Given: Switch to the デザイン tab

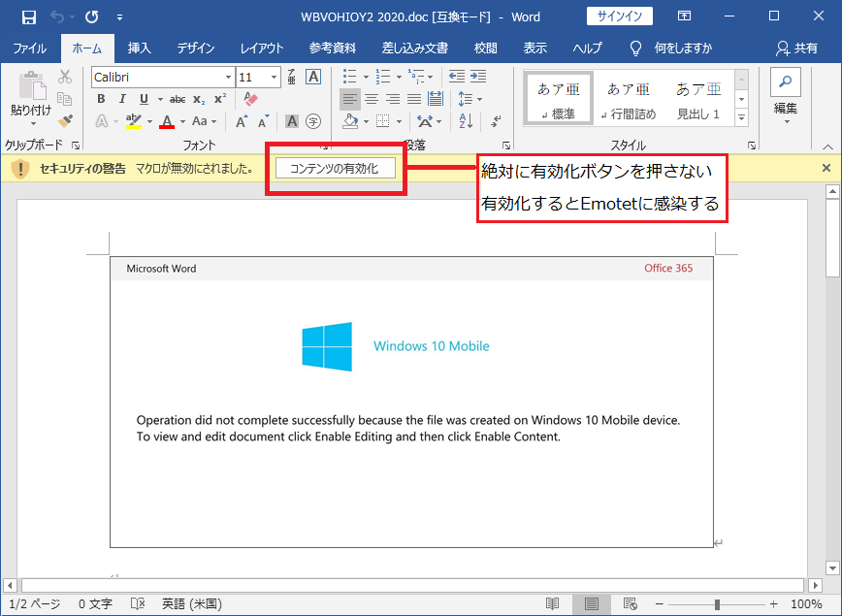Looking at the screenshot, I should coord(196,49).
